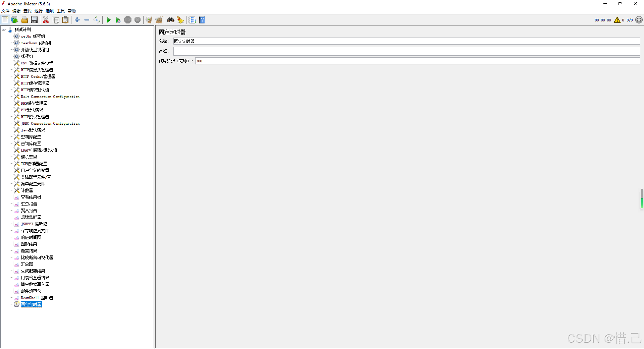
Task: Select BeanShell 监听器 node
Action: point(37,298)
